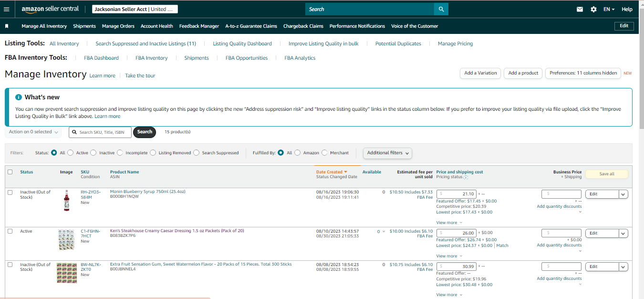This screenshot has width=644, height=299.
Task: Open Chargeback Claims menu item
Action: (303, 26)
